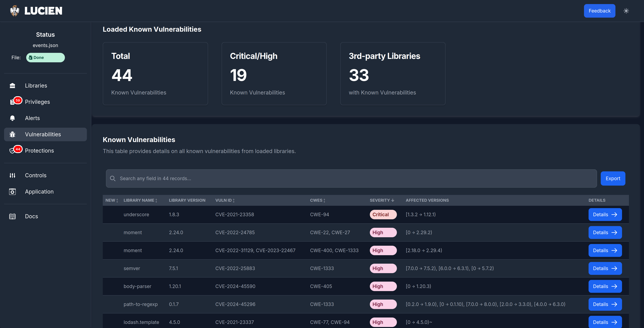644x328 pixels.
Task: Sort by the CWEs column header
Action: click(317, 200)
